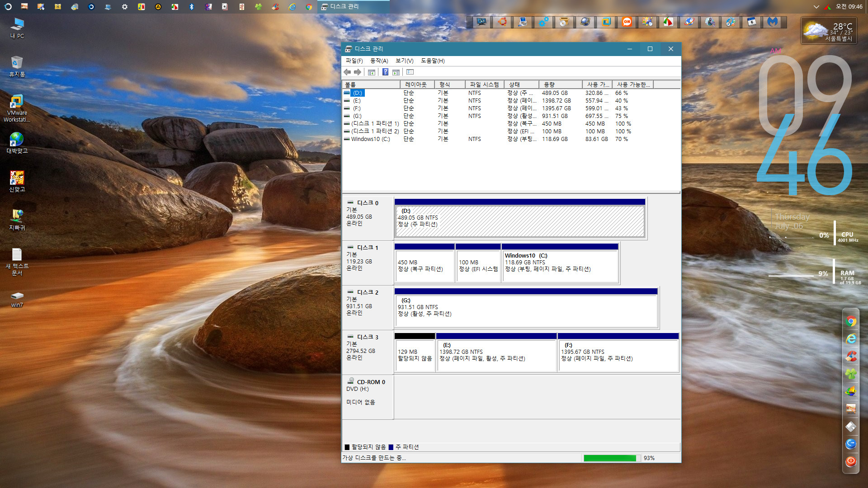Select the (D:) 489.05 GB partition block
The image size is (868, 488).
(x=520, y=218)
